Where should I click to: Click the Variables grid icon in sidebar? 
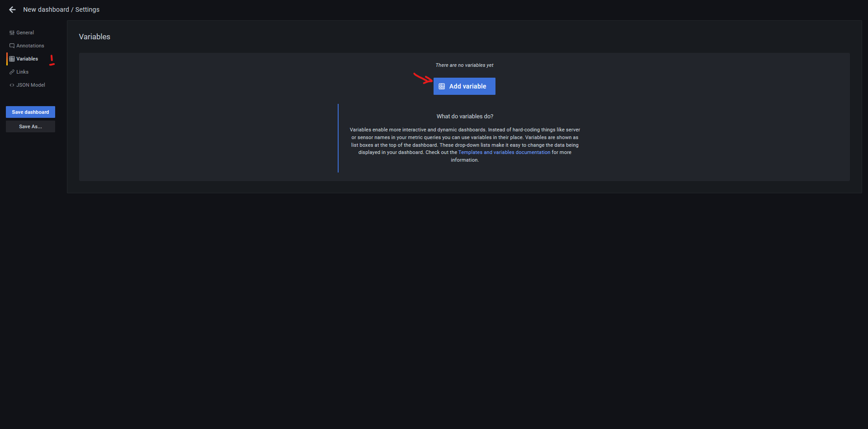pos(12,59)
